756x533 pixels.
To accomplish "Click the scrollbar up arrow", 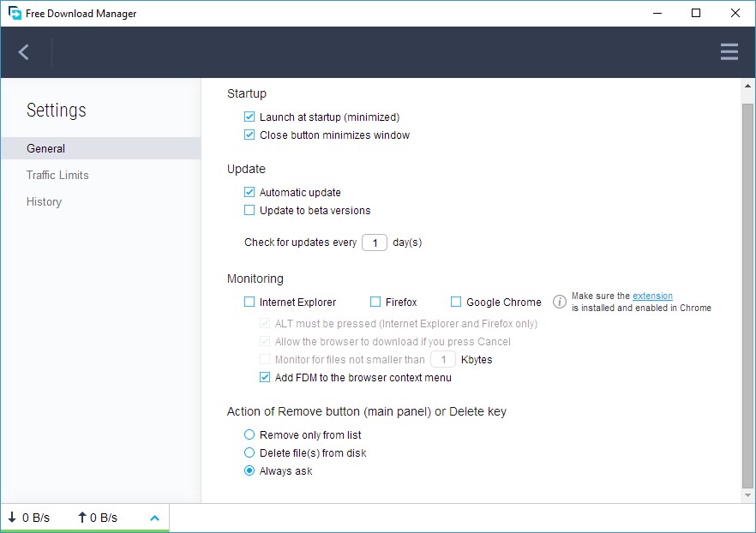I will (747, 86).
